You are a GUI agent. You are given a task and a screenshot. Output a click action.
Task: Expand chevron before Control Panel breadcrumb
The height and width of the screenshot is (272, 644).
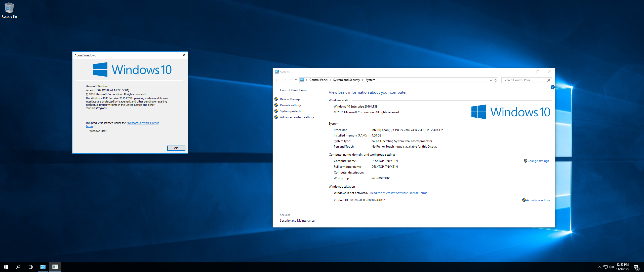pyautogui.click(x=306, y=80)
